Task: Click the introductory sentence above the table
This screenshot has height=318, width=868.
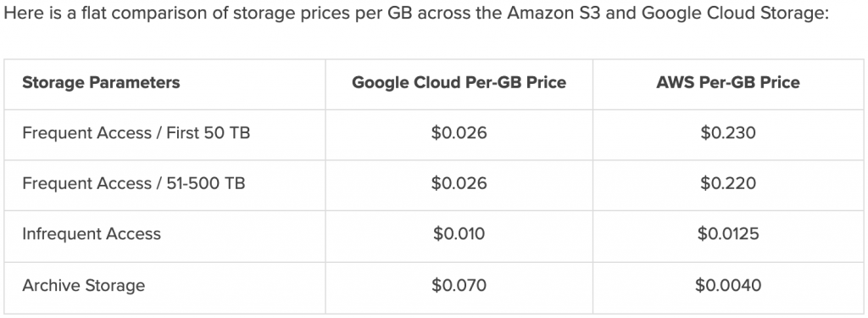Action: (x=415, y=14)
